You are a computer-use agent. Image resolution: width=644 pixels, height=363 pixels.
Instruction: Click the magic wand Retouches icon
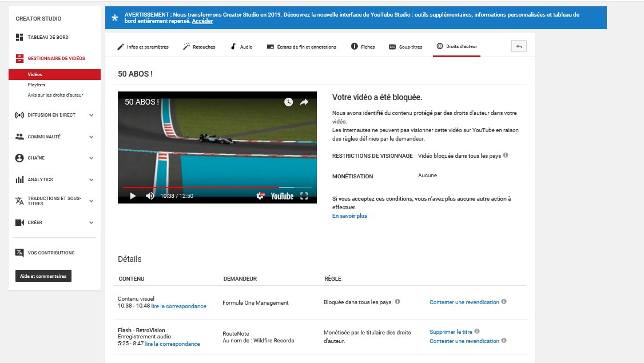186,46
